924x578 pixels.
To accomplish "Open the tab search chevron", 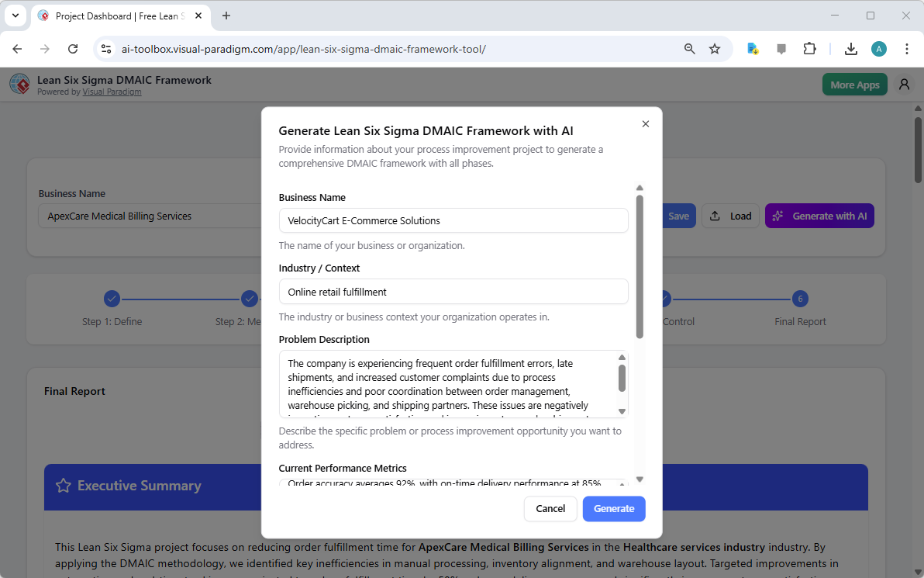I will 15,16.
